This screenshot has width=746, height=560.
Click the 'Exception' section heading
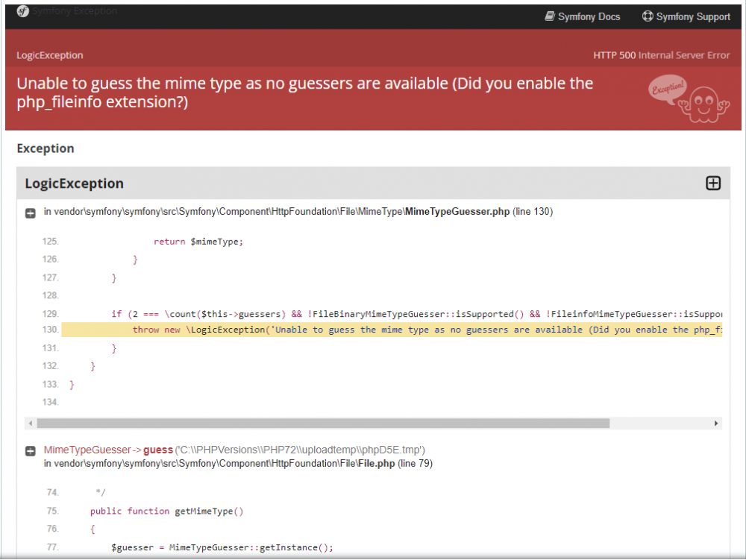click(46, 148)
